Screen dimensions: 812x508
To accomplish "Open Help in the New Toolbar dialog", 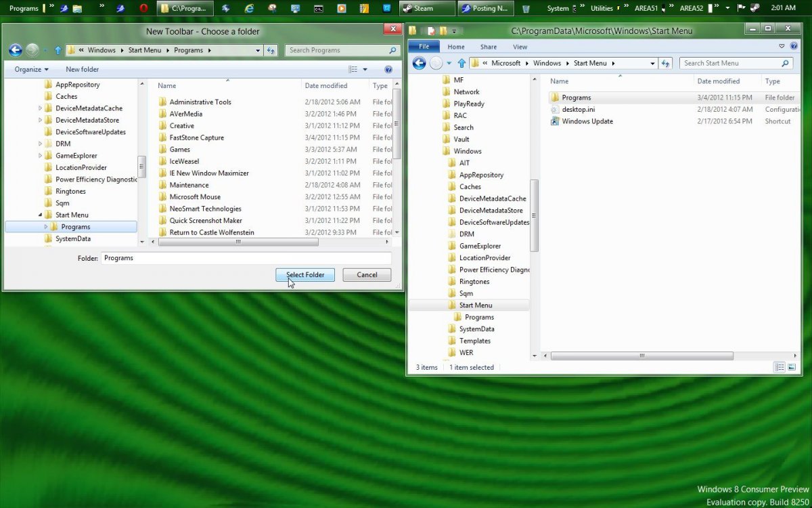I will pyautogui.click(x=388, y=69).
